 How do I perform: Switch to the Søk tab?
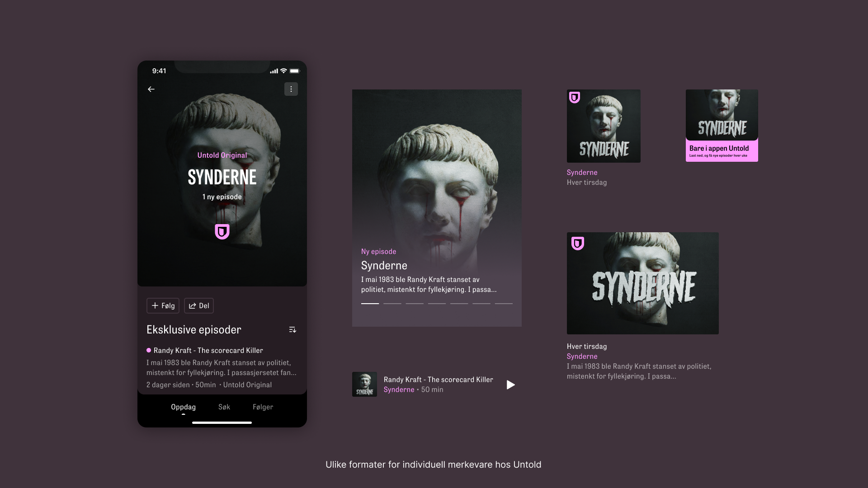224,407
